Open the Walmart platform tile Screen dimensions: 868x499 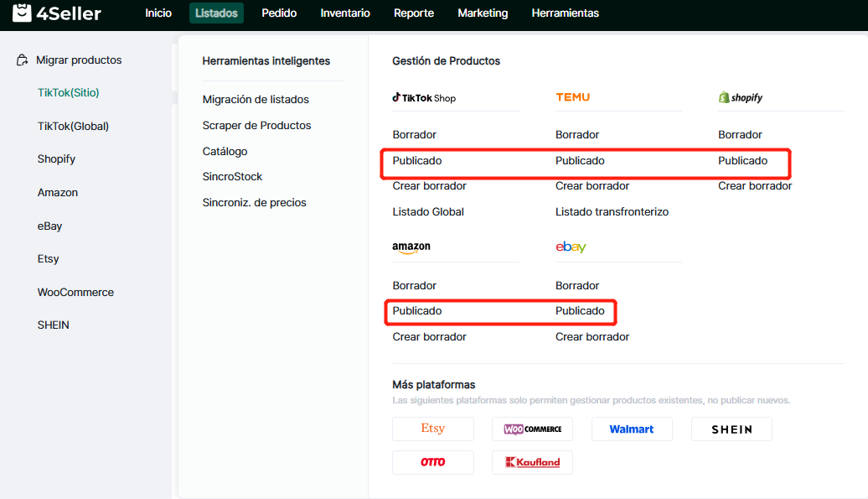(632, 429)
